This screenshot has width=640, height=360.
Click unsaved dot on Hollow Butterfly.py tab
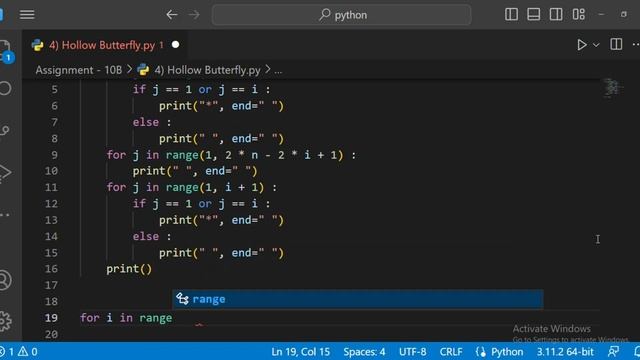(176, 44)
